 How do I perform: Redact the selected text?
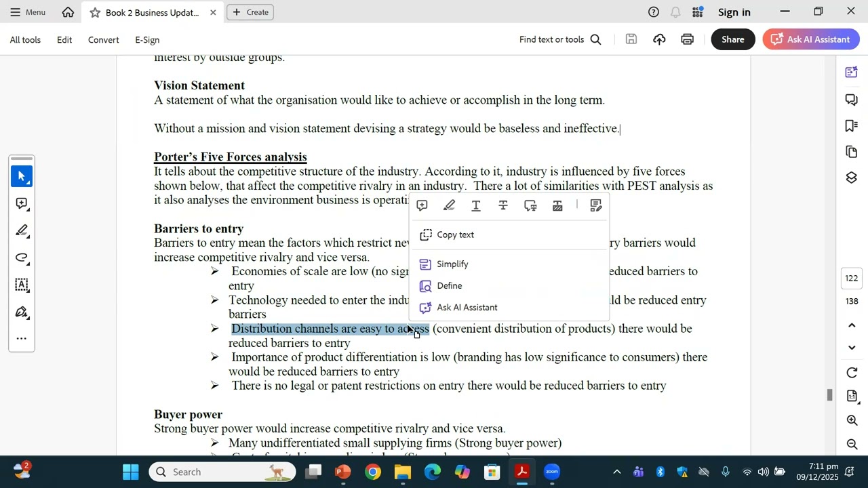pyautogui.click(x=557, y=205)
